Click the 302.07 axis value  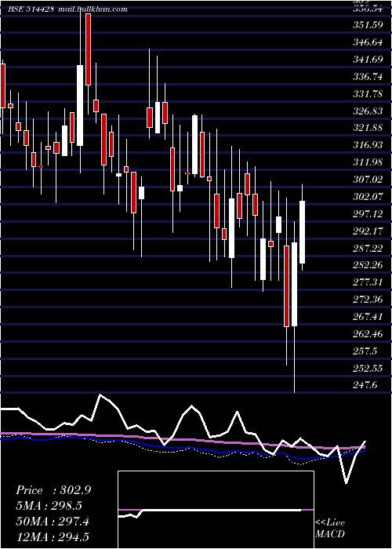click(x=368, y=197)
